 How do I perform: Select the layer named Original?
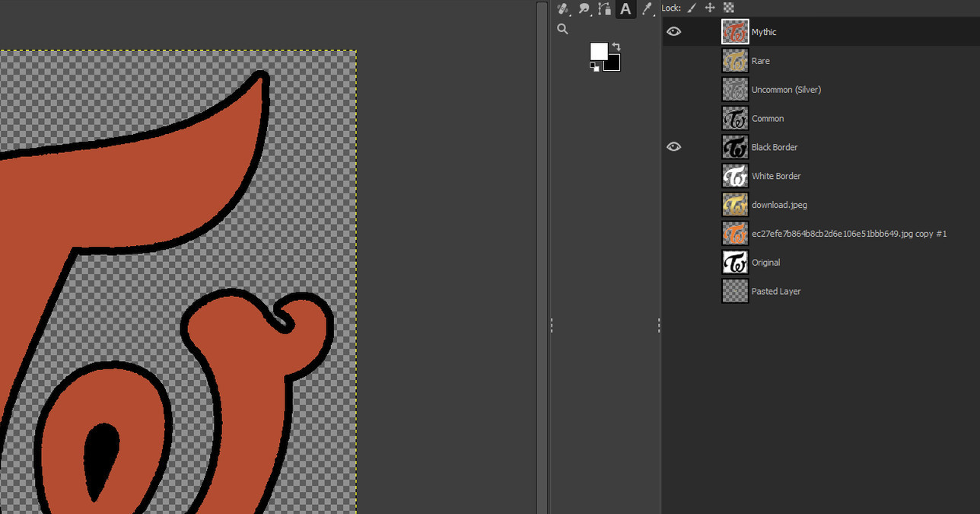pos(765,263)
